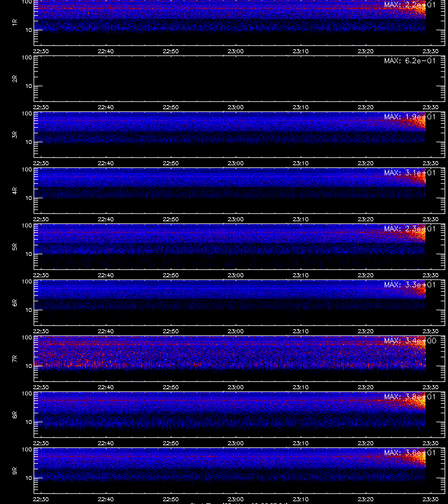Select the MAX: 3.1e+01 readout
448x504 pixels.
410,172
